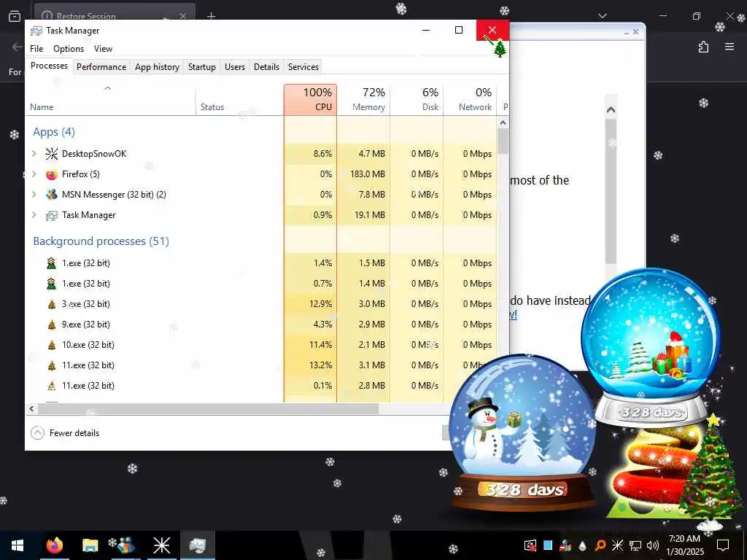Click the Task Manager row icon under Apps

coord(52,215)
